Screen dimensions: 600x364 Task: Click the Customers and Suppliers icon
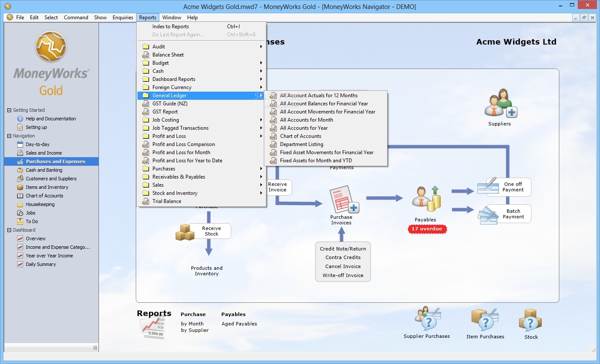(20, 179)
